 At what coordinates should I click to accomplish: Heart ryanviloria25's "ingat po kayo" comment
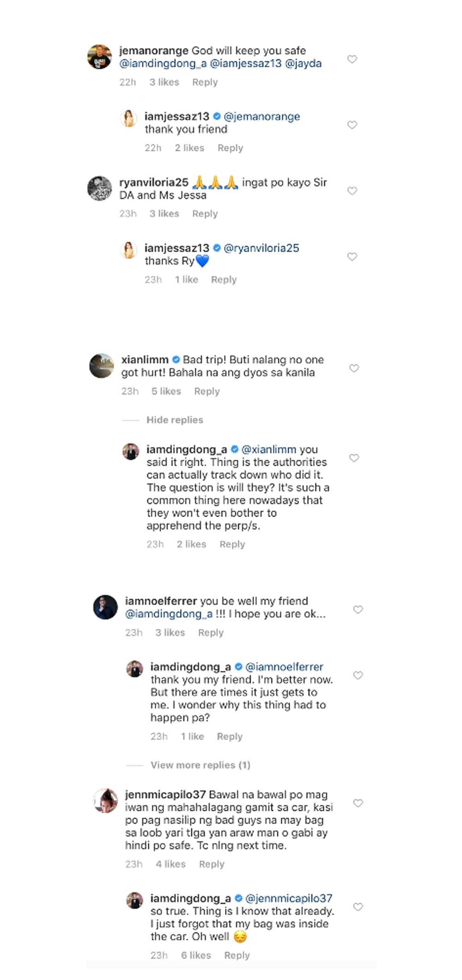coord(352,191)
